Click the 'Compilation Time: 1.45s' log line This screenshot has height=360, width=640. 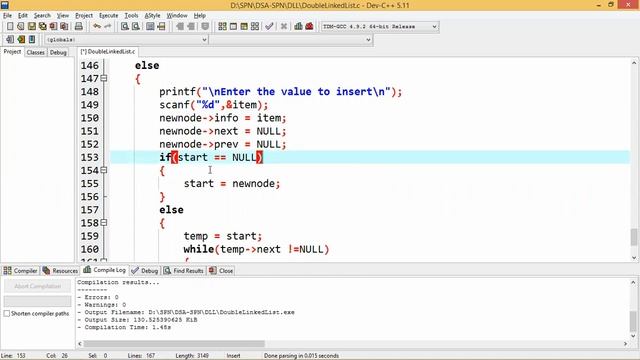pos(124,327)
